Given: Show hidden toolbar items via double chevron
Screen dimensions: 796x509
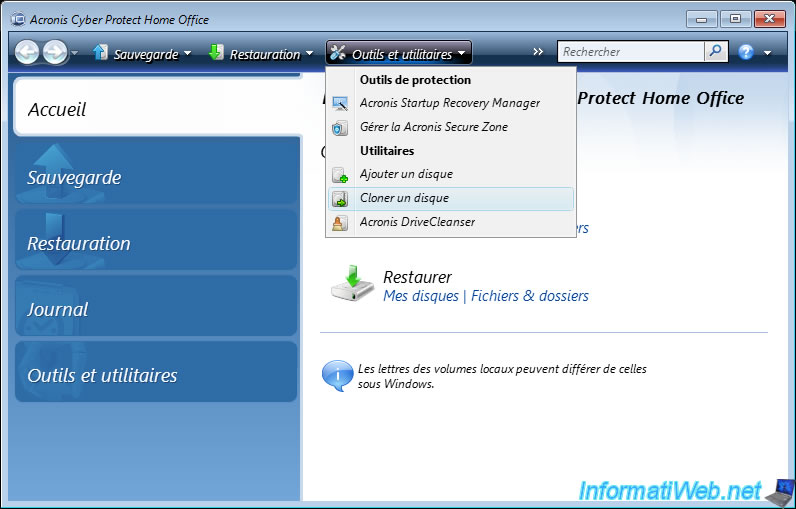Looking at the screenshot, I should click(538, 52).
